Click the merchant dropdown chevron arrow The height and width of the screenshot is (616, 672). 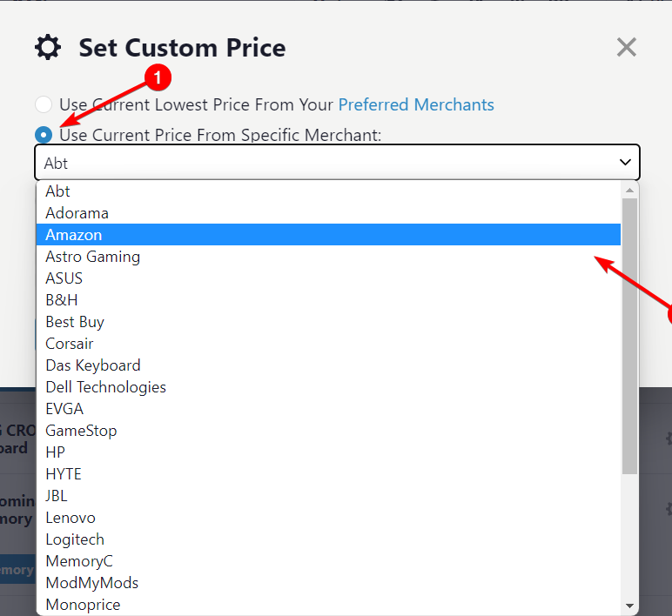[x=625, y=163]
